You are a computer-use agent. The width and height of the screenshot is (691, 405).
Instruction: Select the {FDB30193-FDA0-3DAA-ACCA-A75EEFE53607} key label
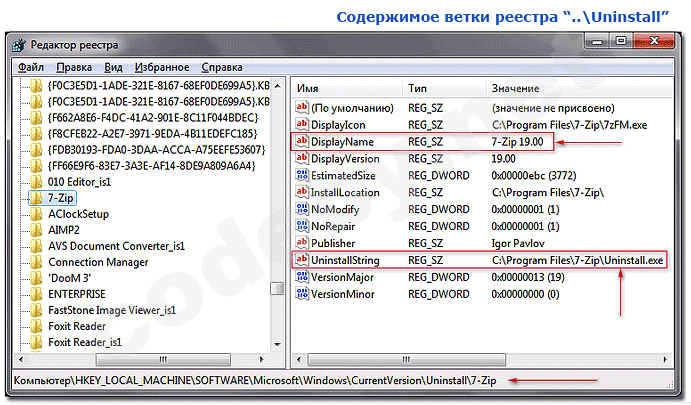[156, 150]
